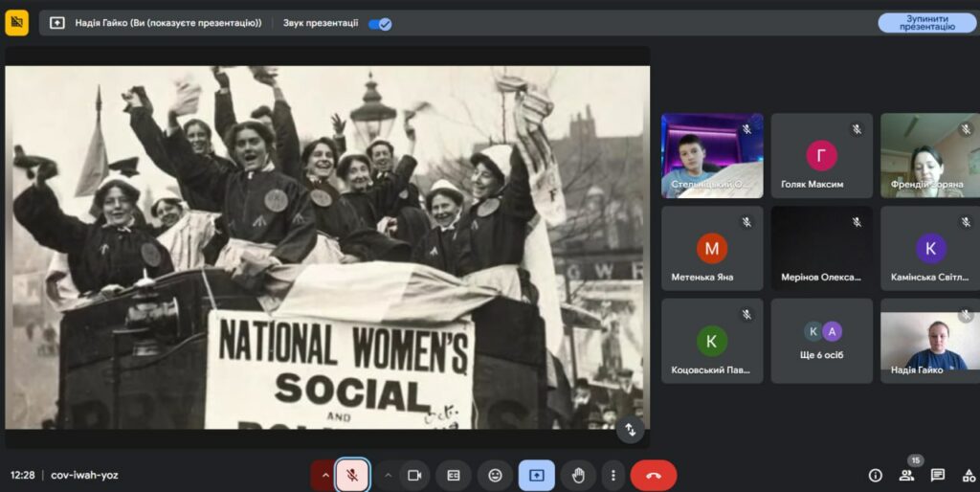Image resolution: width=980 pixels, height=492 pixels.
Task: Click the present screen button
Action: tap(536, 475)
